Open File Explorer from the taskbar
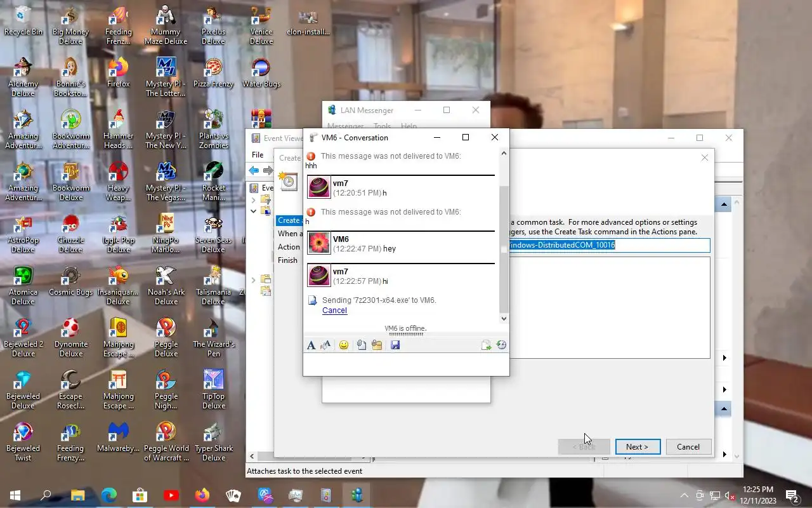The width and height of the screenshot is (812, 508). point(77,495)
